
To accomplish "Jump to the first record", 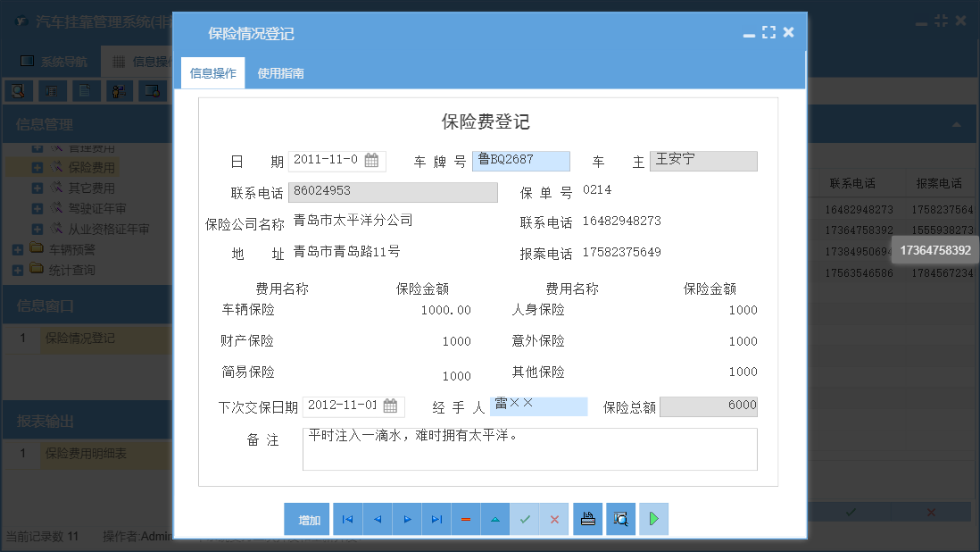I will [347, 519].
